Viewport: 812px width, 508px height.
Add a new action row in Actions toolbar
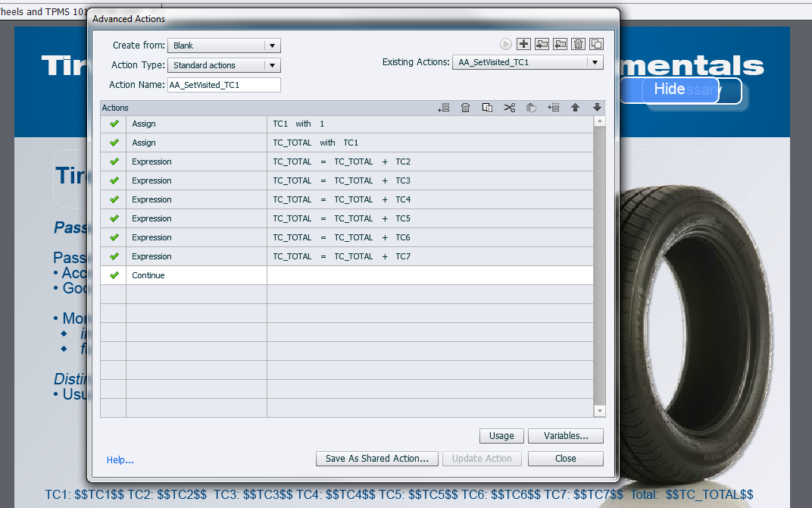click(x=444, y=108)
